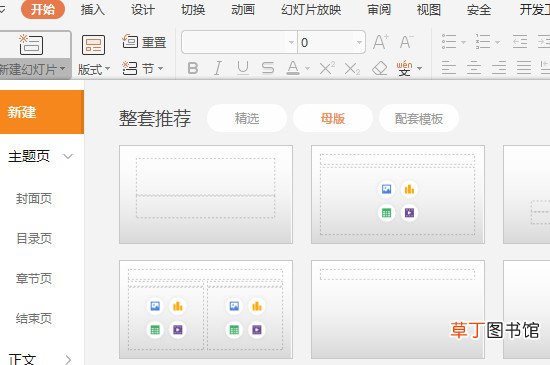Image resolution: width=550 pixels, height=365 pixels.
Task: Open the 设计 ribbon tab
Action: pos(143,9)
